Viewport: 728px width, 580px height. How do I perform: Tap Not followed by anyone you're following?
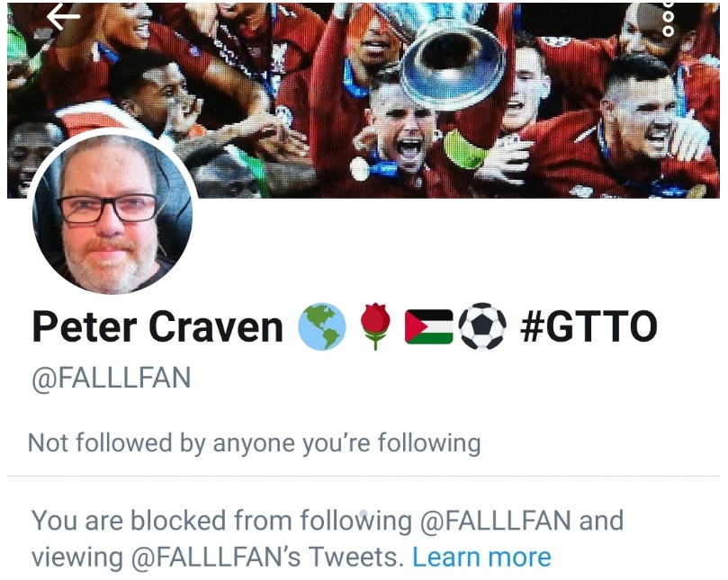tap(255, 443)
